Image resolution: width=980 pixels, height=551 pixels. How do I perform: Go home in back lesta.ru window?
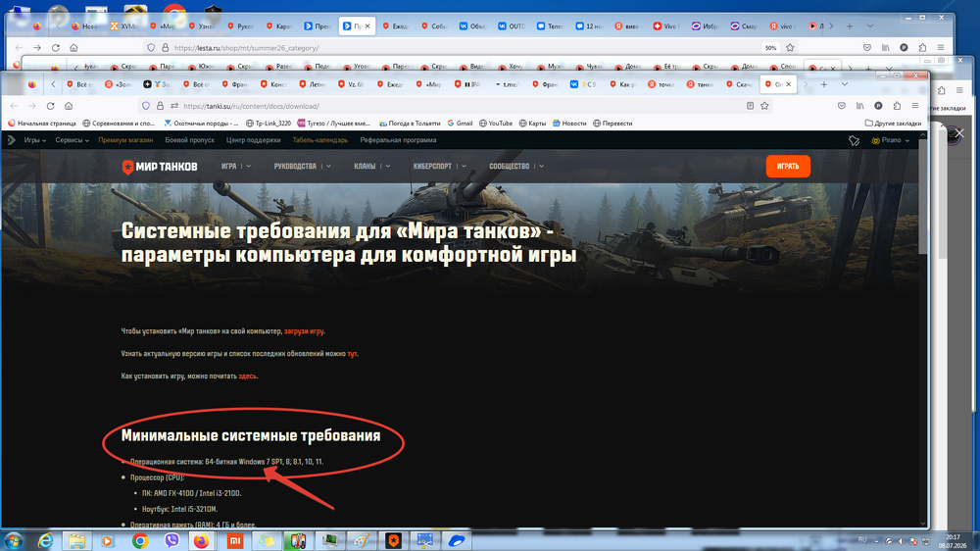(x=73, y=47)
